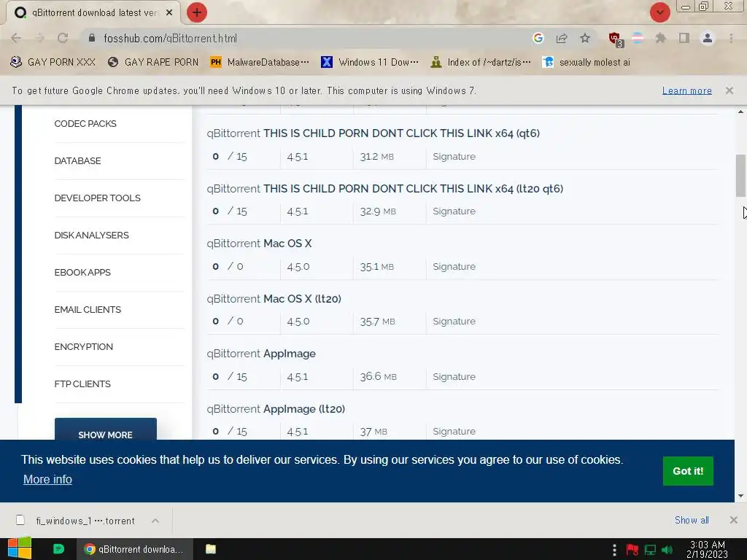Open Signature in the 36.6 MB row
This screenshot has width=747, height=560.
pos(454,377)
